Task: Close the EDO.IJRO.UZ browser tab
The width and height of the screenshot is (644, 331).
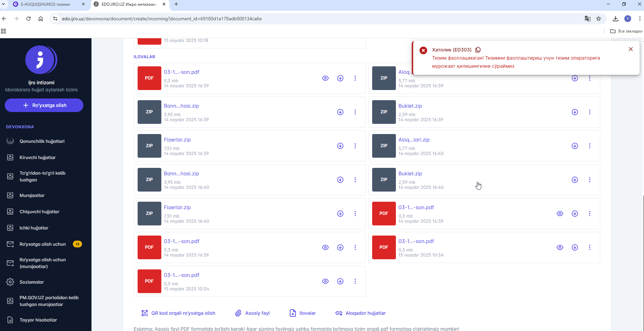Action: point(164,4)
